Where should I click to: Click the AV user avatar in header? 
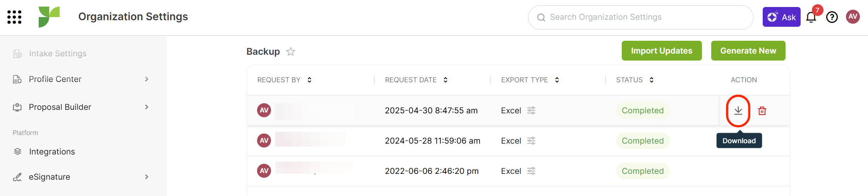(853, 17)
